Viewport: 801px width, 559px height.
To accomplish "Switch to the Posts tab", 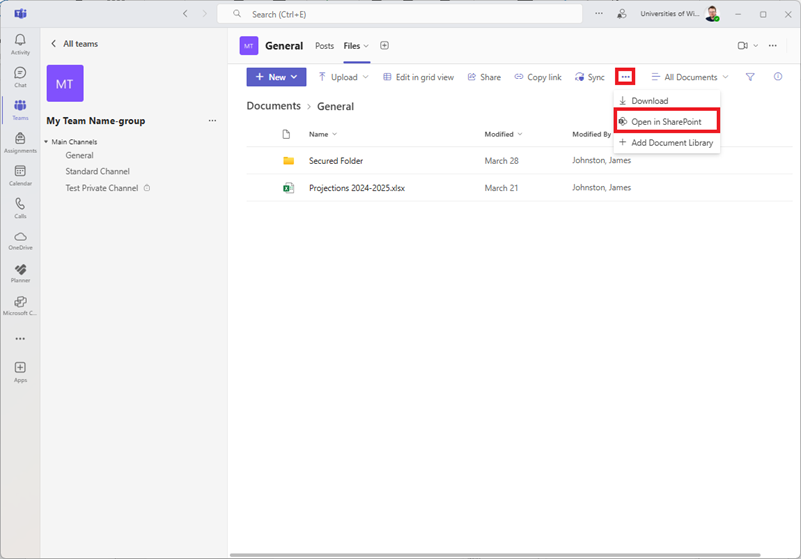I will tap(324, 46).
